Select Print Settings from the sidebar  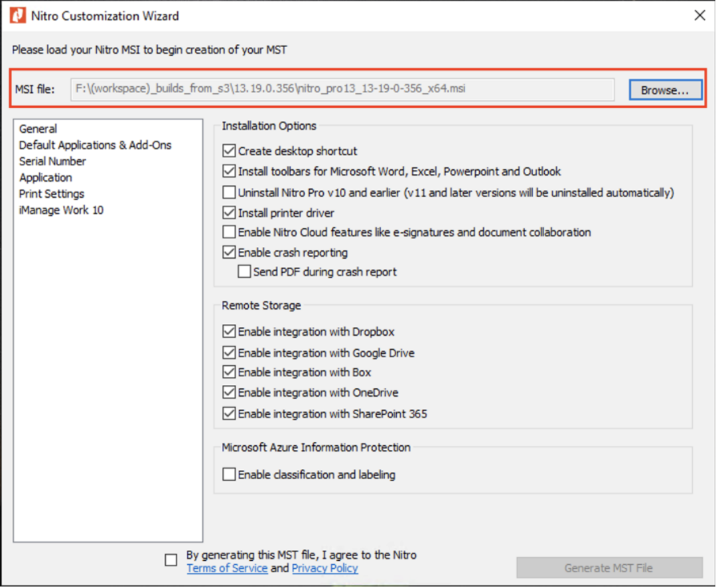(x=52, y=194)
